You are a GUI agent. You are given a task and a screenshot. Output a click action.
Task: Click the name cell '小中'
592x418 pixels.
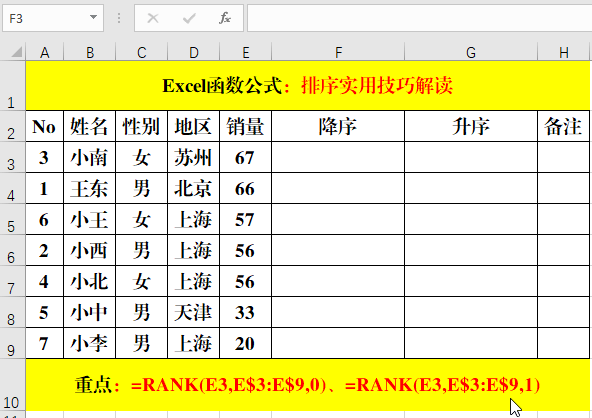89,312
